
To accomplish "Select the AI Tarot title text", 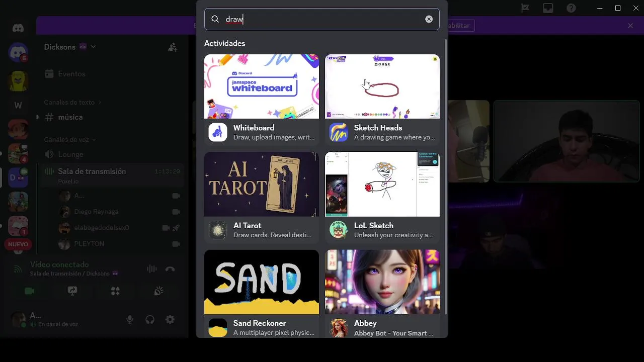I will point(247,226).
